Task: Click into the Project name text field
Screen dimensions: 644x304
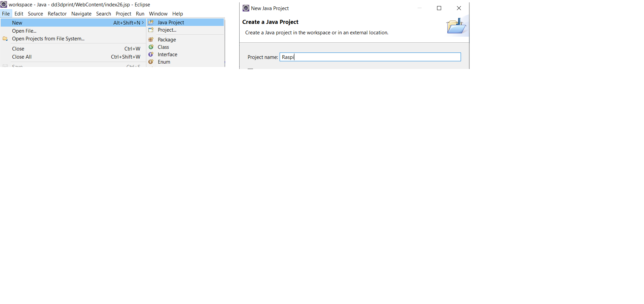Action: pyautogui.click(x=370, y=57)
